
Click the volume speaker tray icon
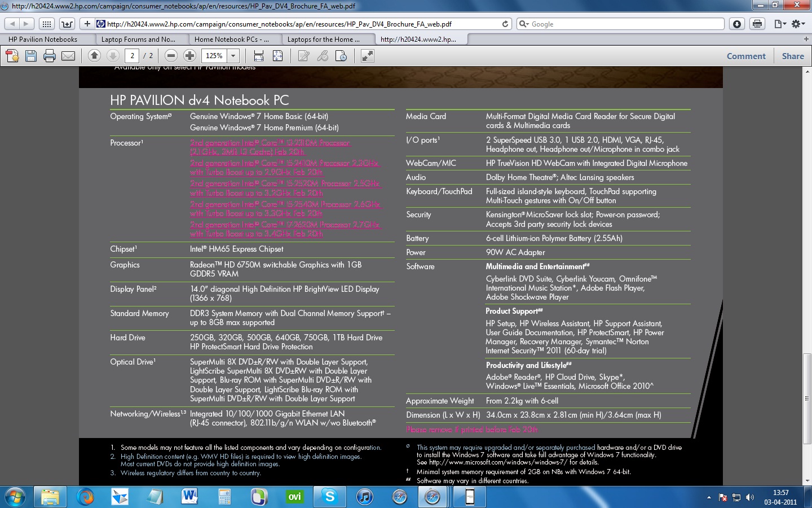click(x=749, y=497)
